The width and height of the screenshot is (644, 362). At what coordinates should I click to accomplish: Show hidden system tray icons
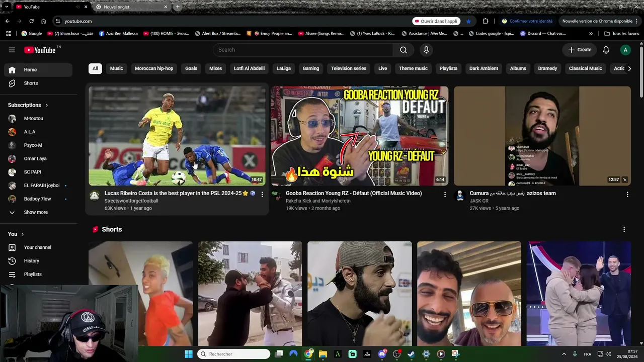coord(564,354)
